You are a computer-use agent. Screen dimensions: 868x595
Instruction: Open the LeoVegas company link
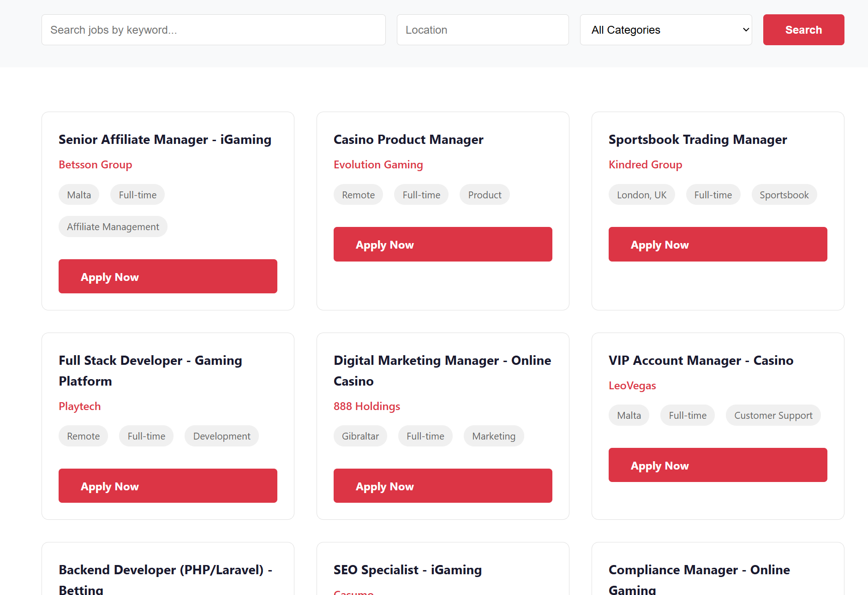click(x=632, y=386)
